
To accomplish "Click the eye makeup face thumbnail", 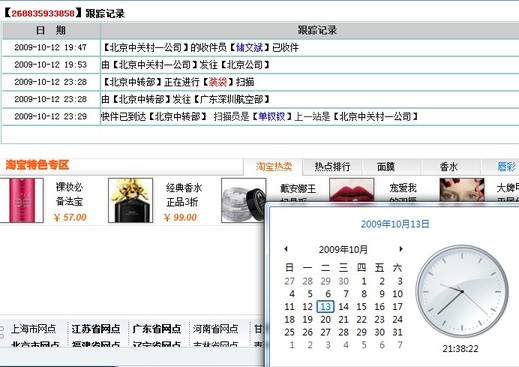I will pyautogui.click(x=462, y=190).
